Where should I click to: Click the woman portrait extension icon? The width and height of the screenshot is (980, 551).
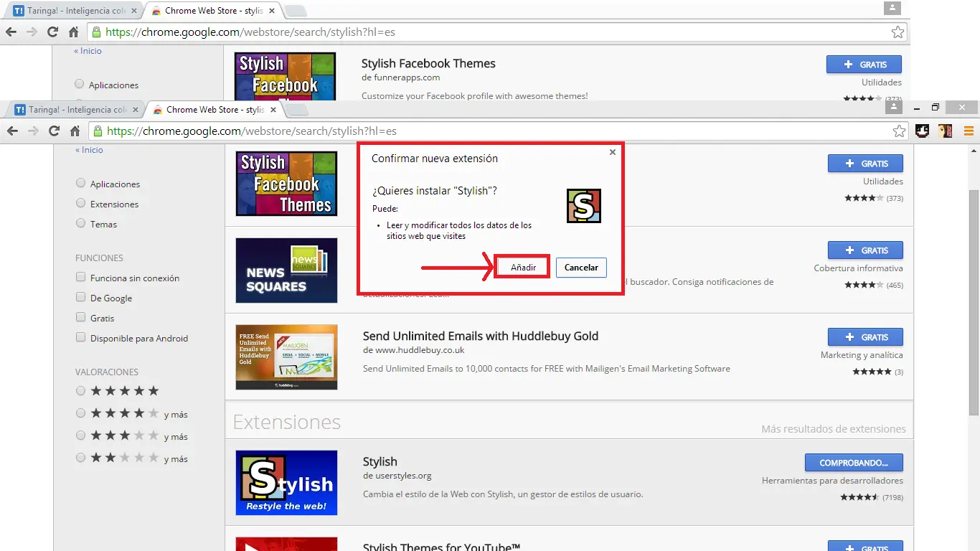[x=946, y=131]
